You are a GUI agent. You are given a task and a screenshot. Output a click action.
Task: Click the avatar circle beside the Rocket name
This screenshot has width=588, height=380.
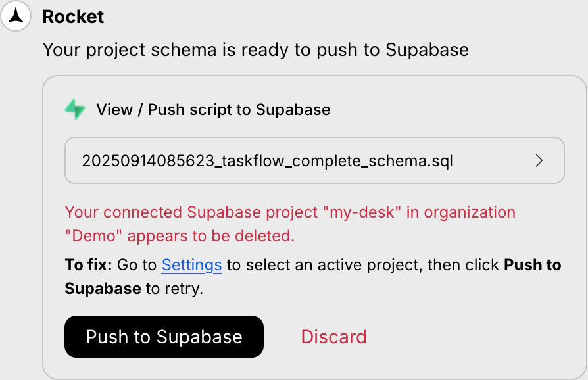14,16
